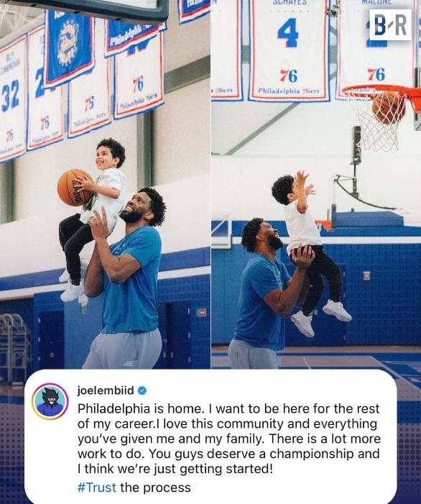Image resolution: width=421 pixels, height=504 pixels.
Task: Click 'the process' text after the hashtag
Action: tap(155, 487)
